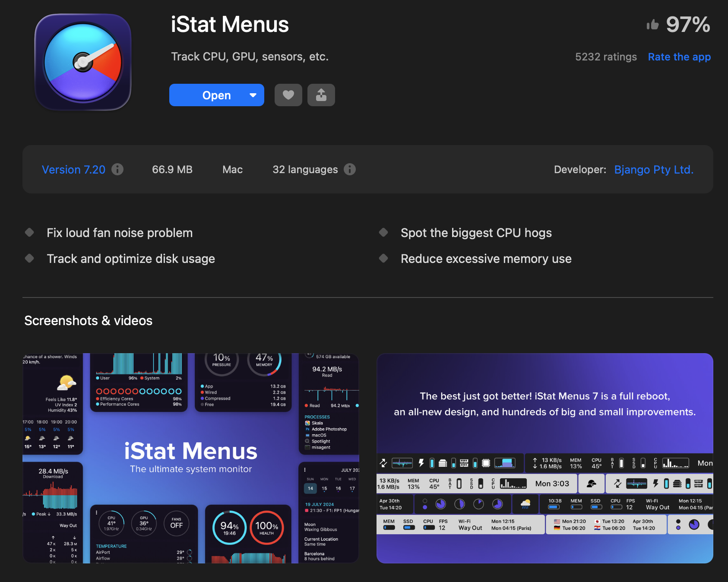Click the iStat Menus title

(x=230, y=25)
